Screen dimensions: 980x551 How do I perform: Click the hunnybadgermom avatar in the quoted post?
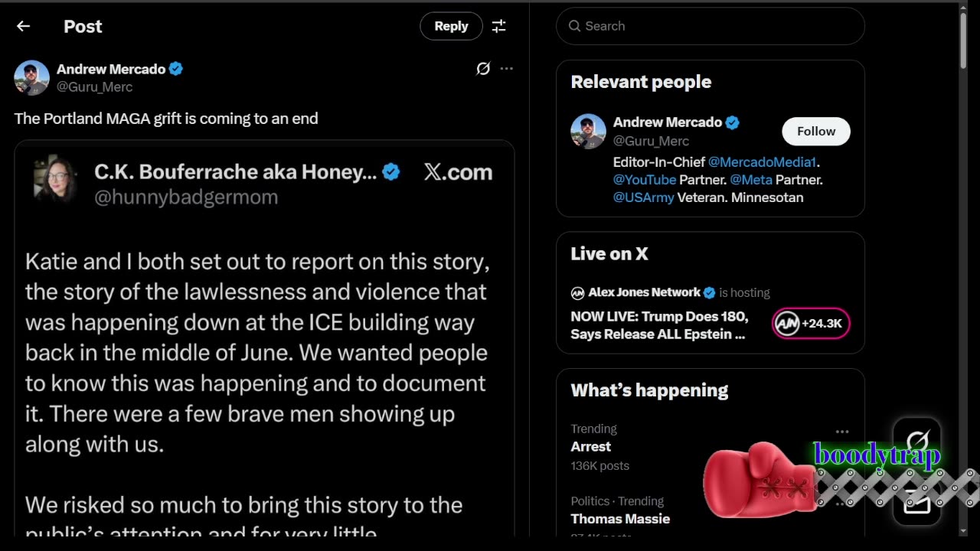[x=54, y=180]
